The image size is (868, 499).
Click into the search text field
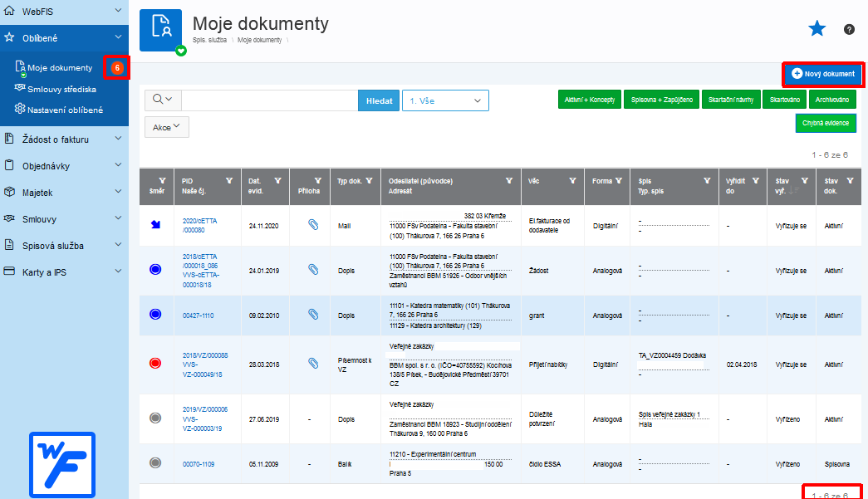tap(270, 100)
